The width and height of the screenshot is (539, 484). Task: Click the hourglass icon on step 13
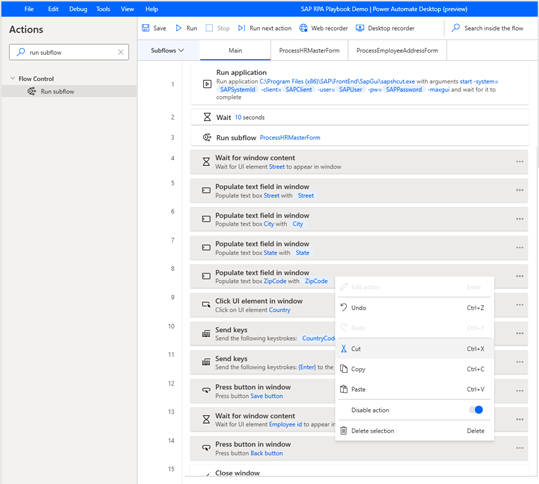tap(206, 419)
